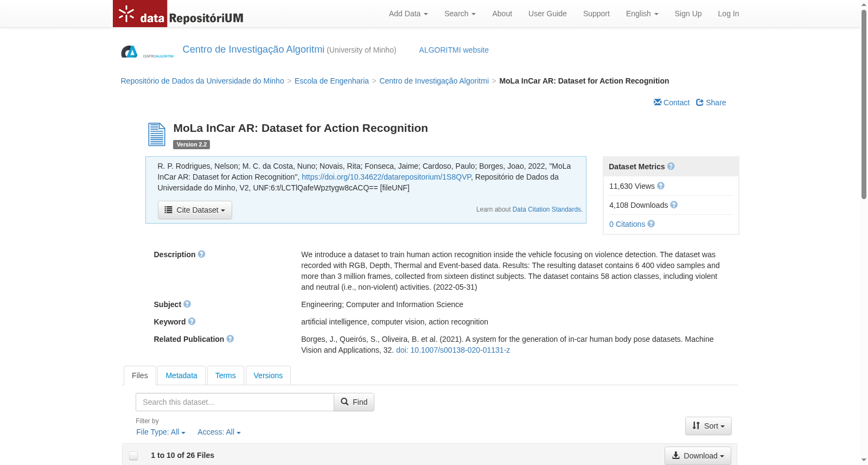Switch to the Versions tab
Screen dimensions: 868x465
coord(268,375)
